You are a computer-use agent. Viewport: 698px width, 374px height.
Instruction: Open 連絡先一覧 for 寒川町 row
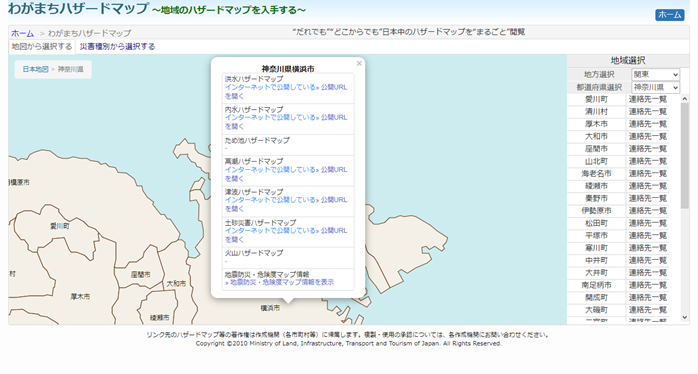point(648,248)
